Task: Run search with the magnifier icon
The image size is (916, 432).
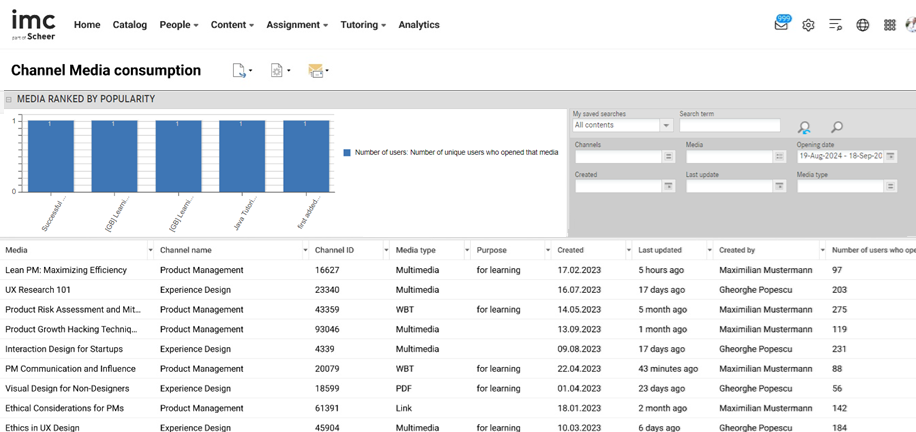Action: (837, 127)
